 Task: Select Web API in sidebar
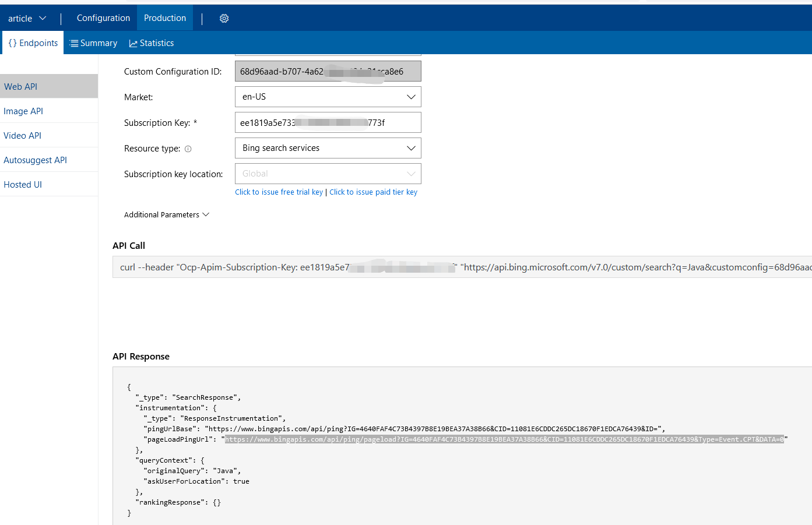[49, 86]
